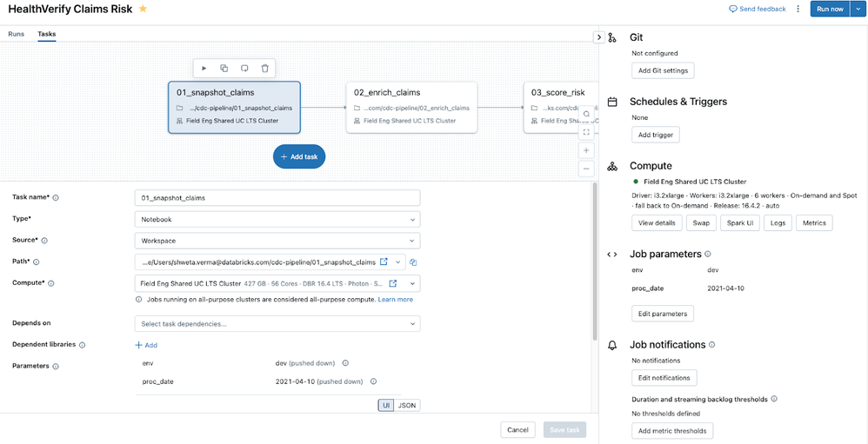Image resolution: width=868 pixels, height=444 pixels.
Task: Switch parameters view to JSON mode
Action: tap(407, 405)
